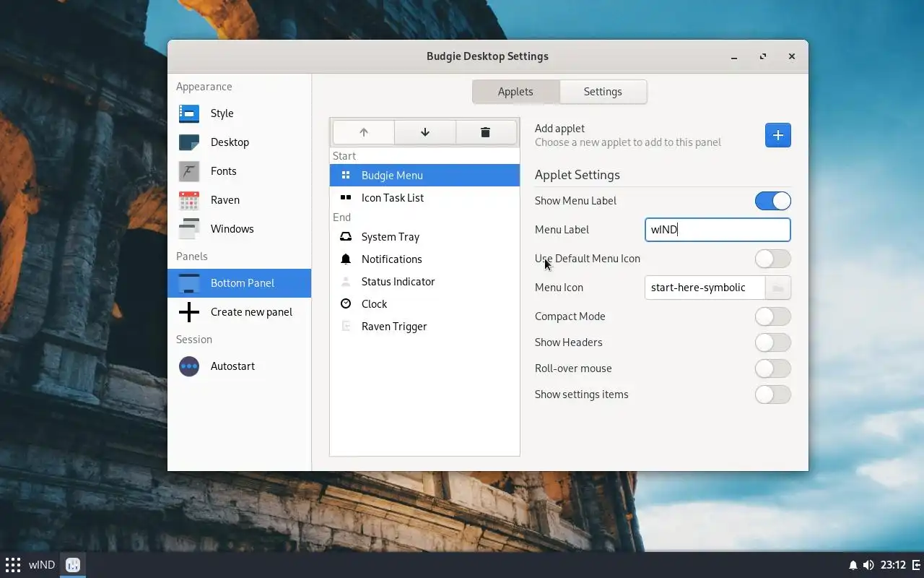
Task: Open the applications grid menu in bottom panel
Action: click(13, 565)
